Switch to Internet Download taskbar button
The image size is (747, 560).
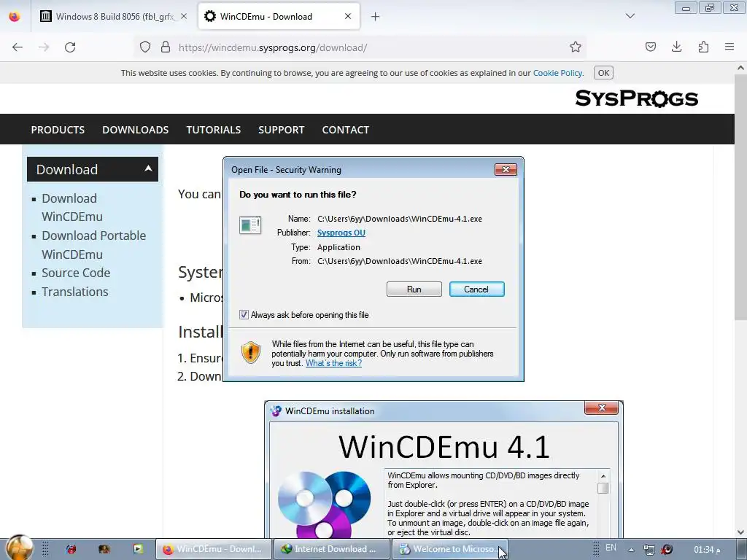point(332,549)
